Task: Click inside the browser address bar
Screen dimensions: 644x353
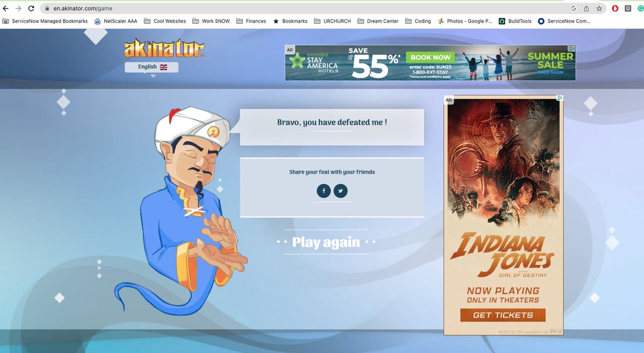Action: (161, 8)
